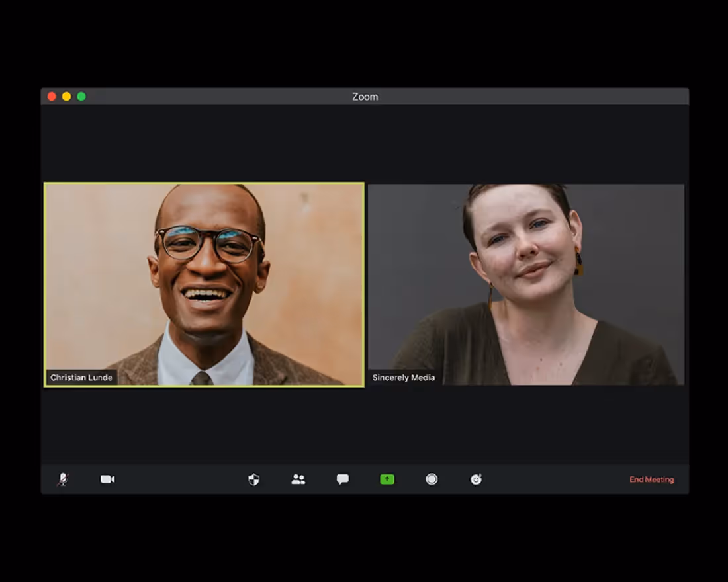Open the Reactions emoji icon
Screen dimensions: 728x582
pos(476,479)
